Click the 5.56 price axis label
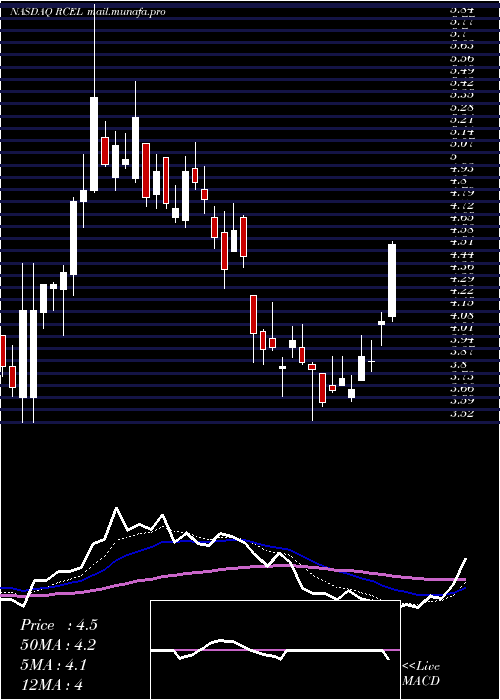The height and width of the screenshot is (700, 500). (x=462, y=58)
